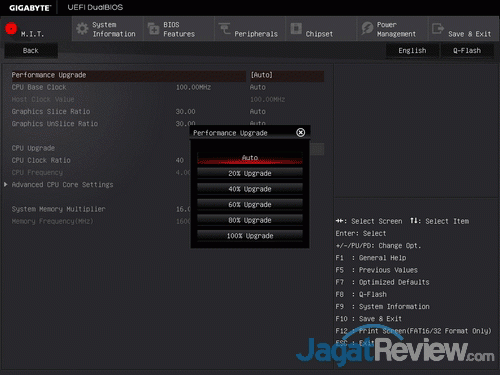Image resolution: width=500 pixels, height=375 pixels.
Task: Change Graphics Slice Ratio Auto value
Action: click(x=258, y=112)
